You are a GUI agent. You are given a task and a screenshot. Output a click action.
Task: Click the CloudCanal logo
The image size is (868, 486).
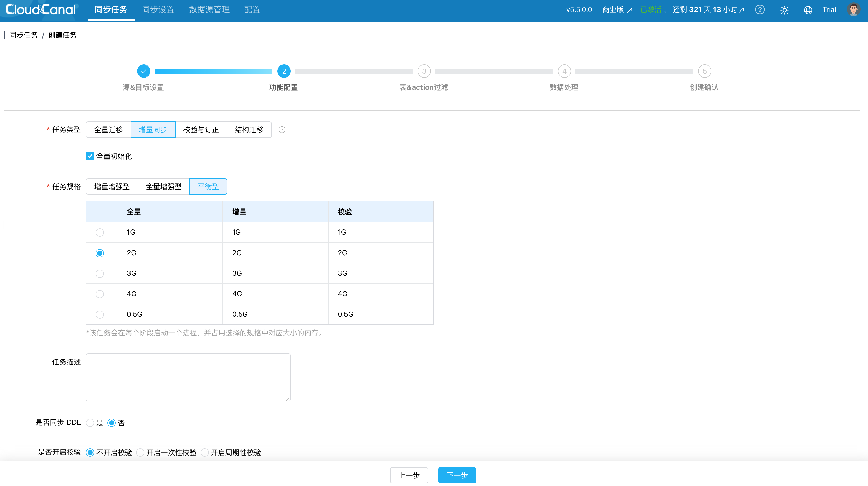point(41,9)
